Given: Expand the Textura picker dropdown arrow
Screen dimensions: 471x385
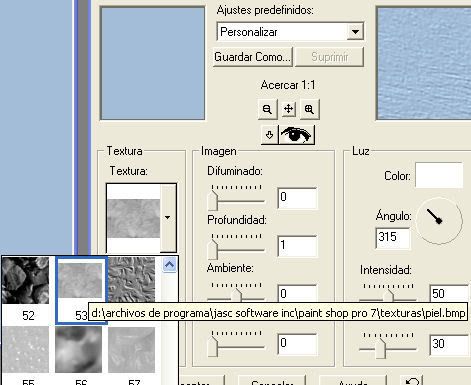Looking at the screenshot, I should (168, 217).
